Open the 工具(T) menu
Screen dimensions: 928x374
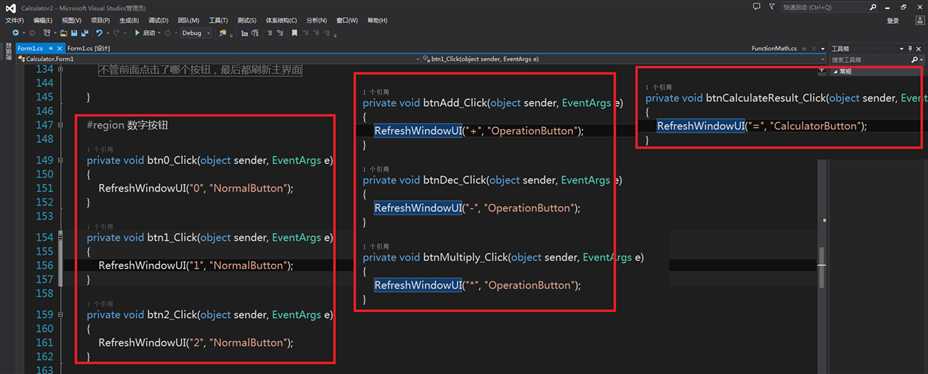[218, 20]
